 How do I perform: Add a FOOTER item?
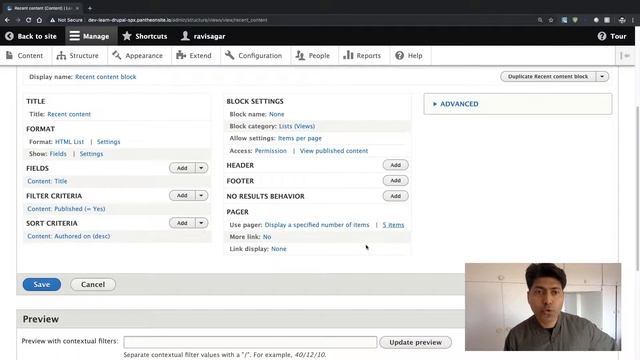tap(396, 180)
